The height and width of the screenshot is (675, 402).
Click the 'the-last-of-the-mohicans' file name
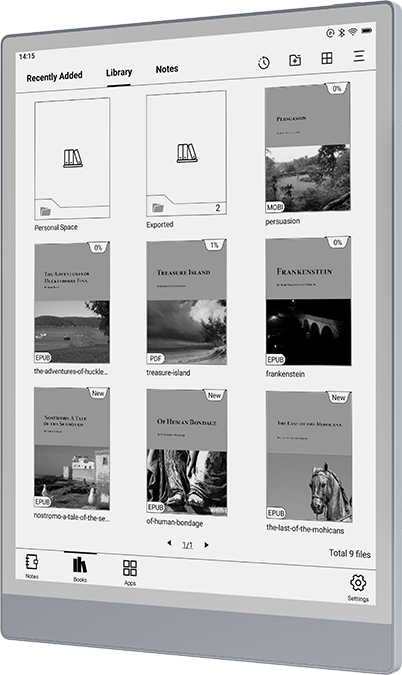click(x=305, y=529)
